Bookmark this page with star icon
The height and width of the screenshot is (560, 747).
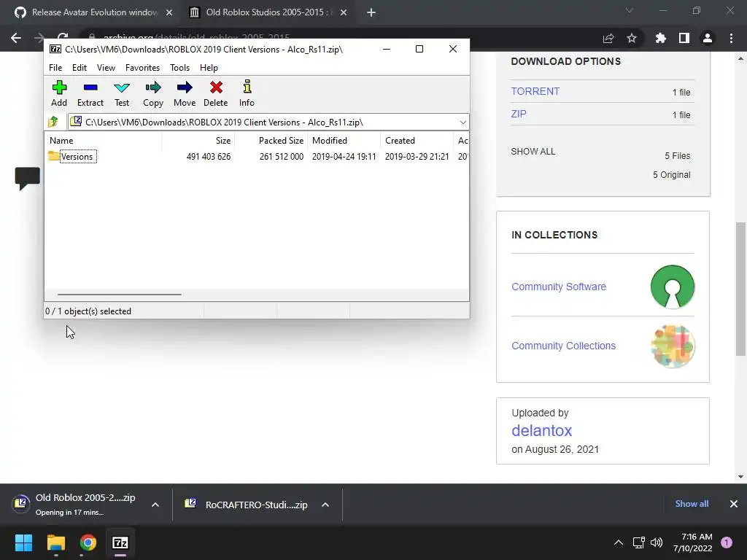pyautogui.click(x=631, y=38)
